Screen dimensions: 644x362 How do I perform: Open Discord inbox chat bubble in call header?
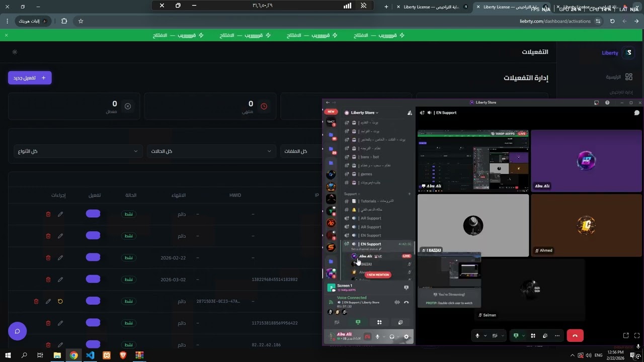coord(636,113)
